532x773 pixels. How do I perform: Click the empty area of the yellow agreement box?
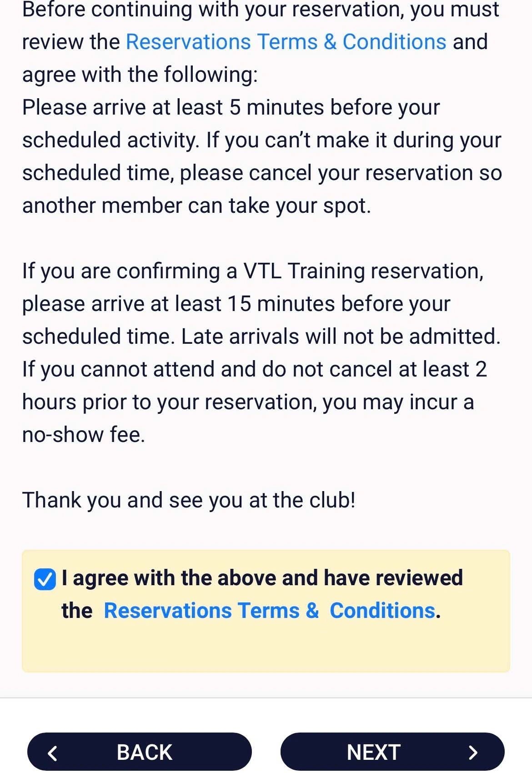(266, 648)
